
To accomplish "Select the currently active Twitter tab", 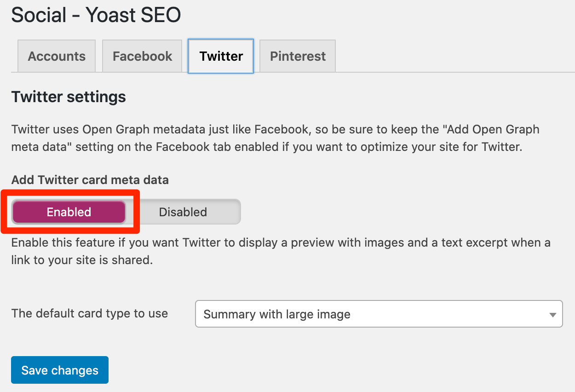I will [x=220, y=56].
